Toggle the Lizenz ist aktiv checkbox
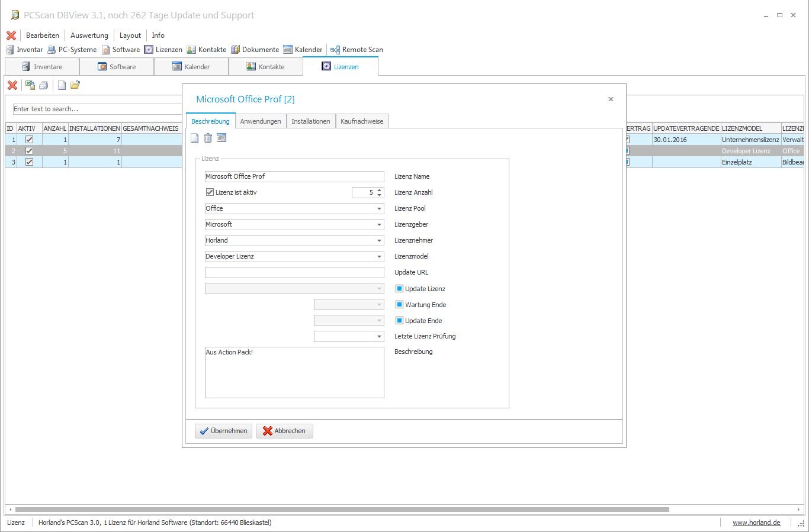Screen dimensions: 809x532 pyautogui.click(x=210, y=192)
